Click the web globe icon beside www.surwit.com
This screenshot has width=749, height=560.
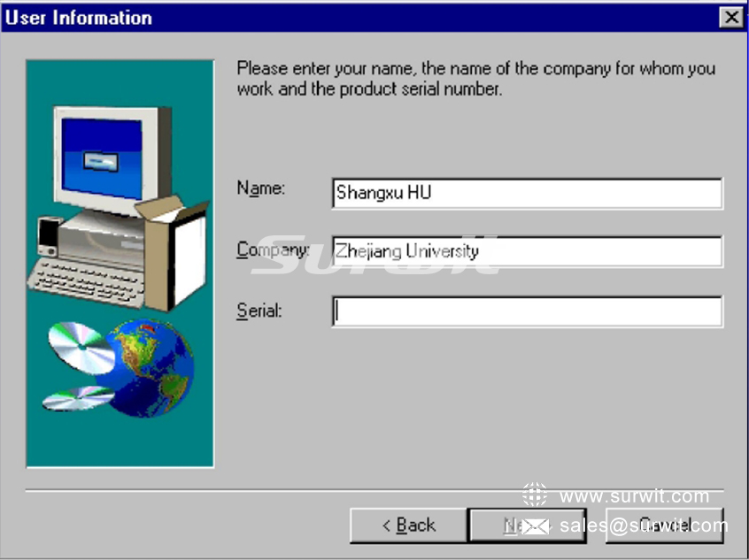pos(534,495)
